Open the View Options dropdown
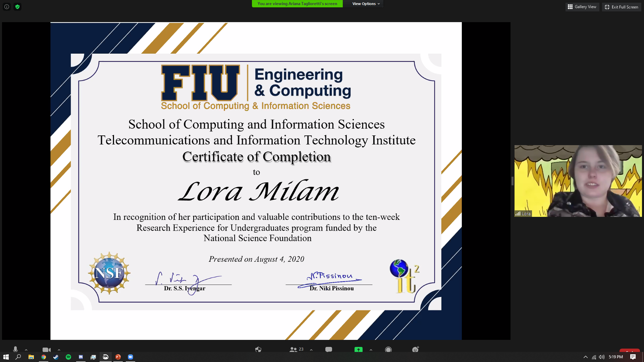This screenshot has height=362, width=644. pos(366,4)
